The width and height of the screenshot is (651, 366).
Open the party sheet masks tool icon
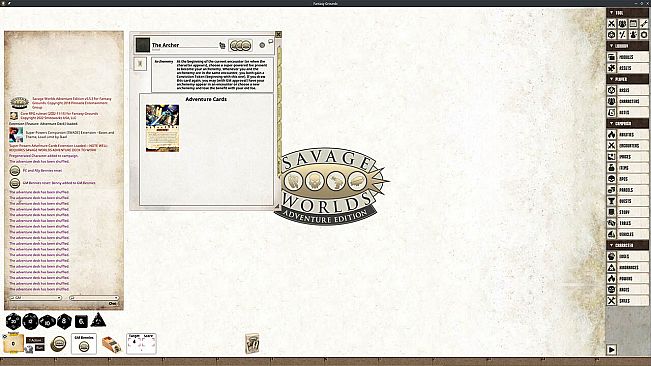pos(622,24)
